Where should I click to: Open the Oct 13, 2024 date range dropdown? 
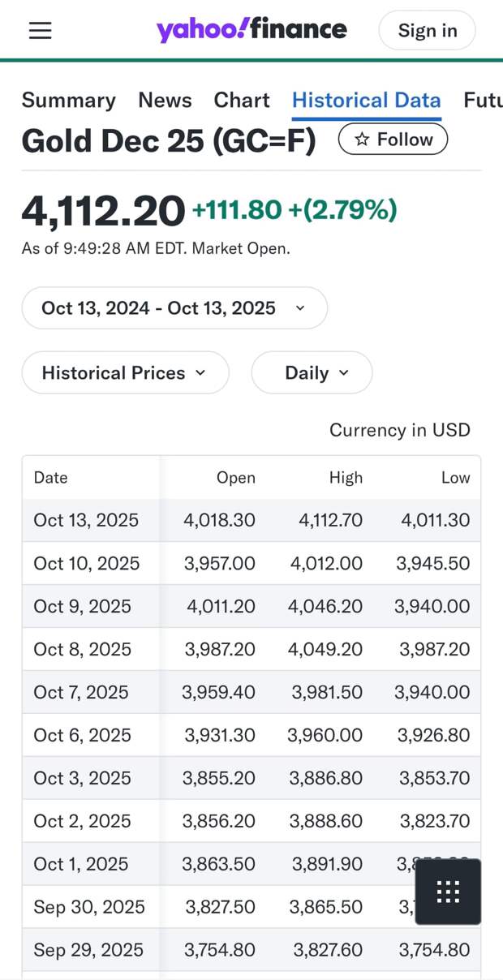(174, 308)
